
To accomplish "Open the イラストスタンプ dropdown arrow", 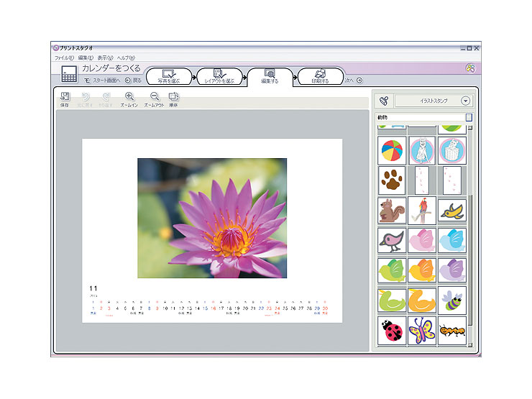I will click(x=465, y=101).
